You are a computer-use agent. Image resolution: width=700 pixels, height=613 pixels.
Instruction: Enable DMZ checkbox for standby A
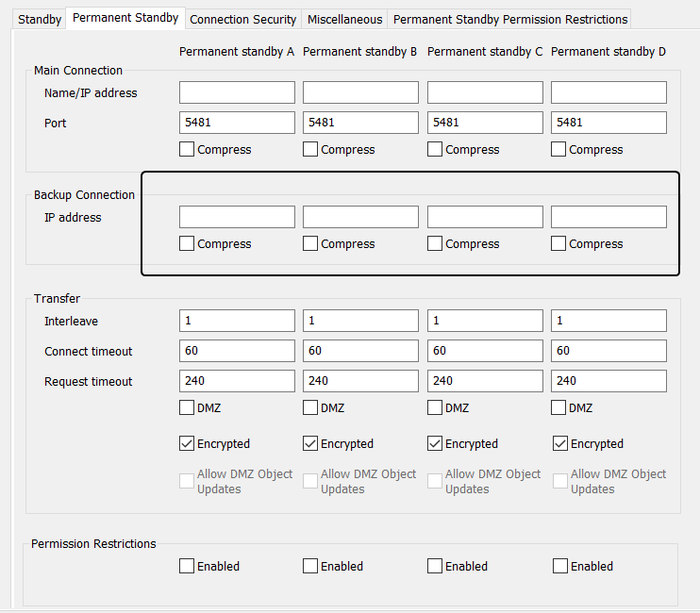pos(187,407)
